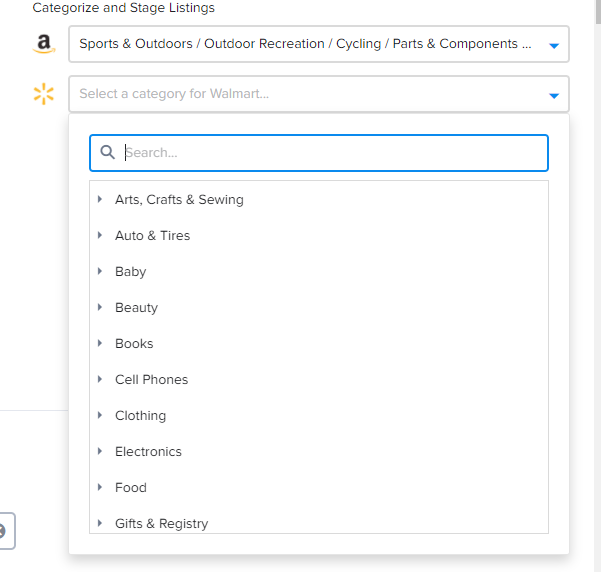Open the Amazon category dropdown arrow
The image size is (601, 572).
point(554,45)
